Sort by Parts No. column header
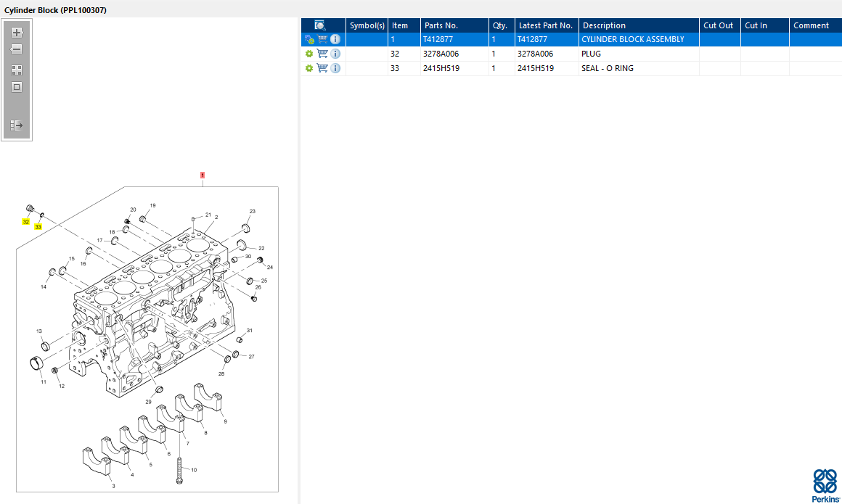The height and width of the screenshot is (504, 842). pyautogui.click(x=455, y=25)
